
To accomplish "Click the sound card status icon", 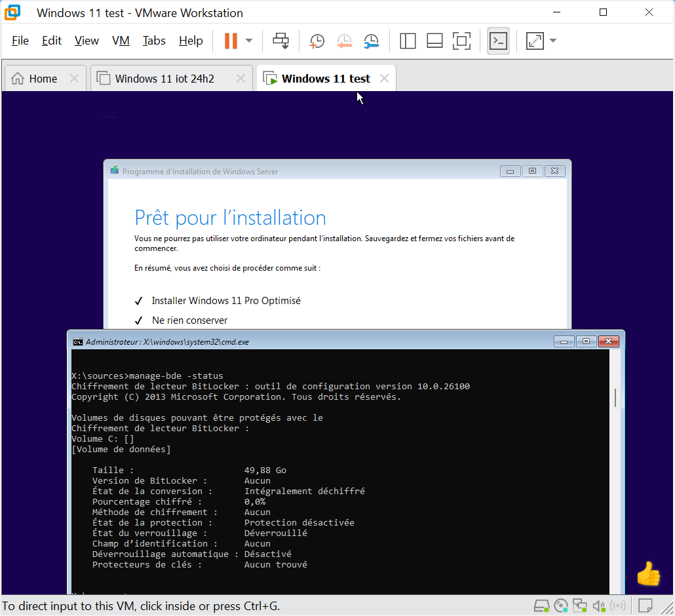I will (x=599, y=606).
